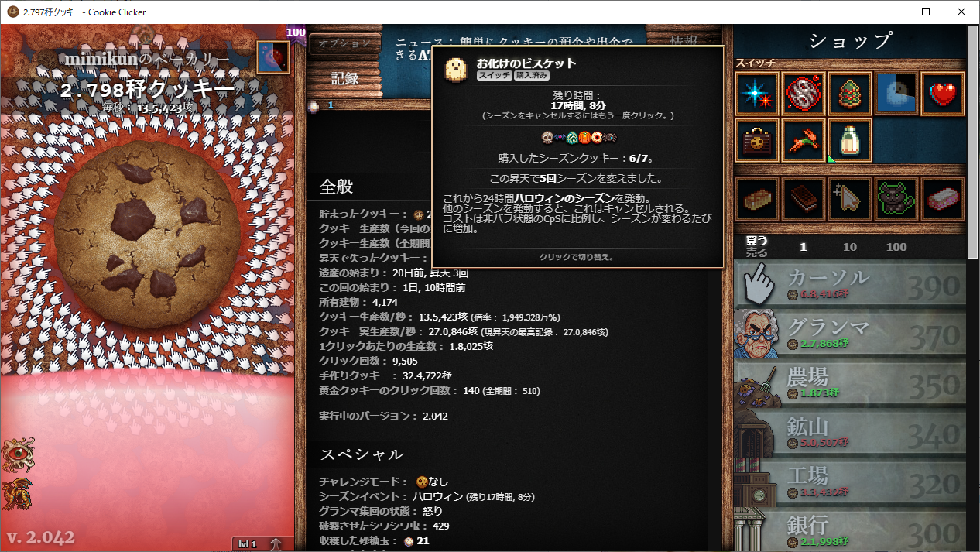Buy the golden biscuit brick upgrade
This screenshot has height=552, width=980.
tap(756, 199)
